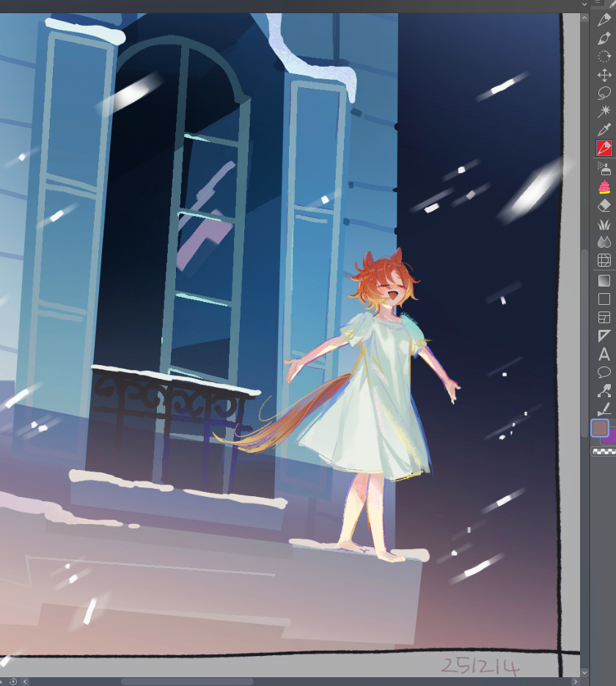
Task: Click the pink decoration brush tool
Action: click(x=604, y=187)
